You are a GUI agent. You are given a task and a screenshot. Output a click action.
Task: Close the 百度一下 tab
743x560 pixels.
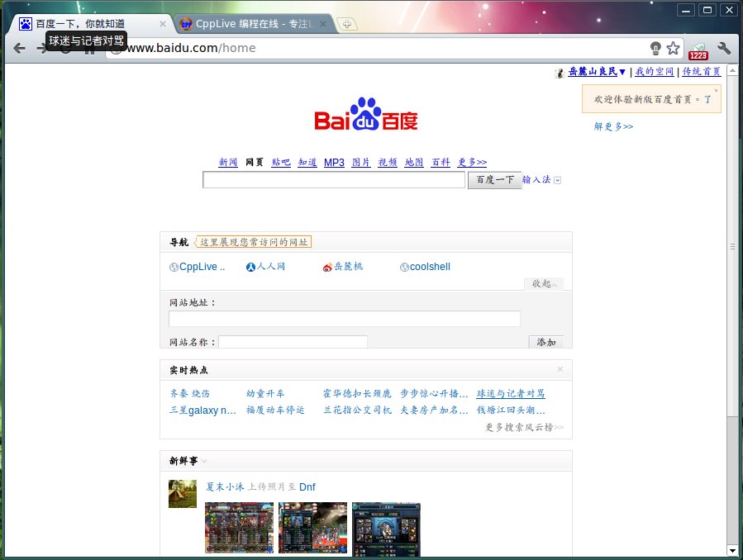(163, 24)
